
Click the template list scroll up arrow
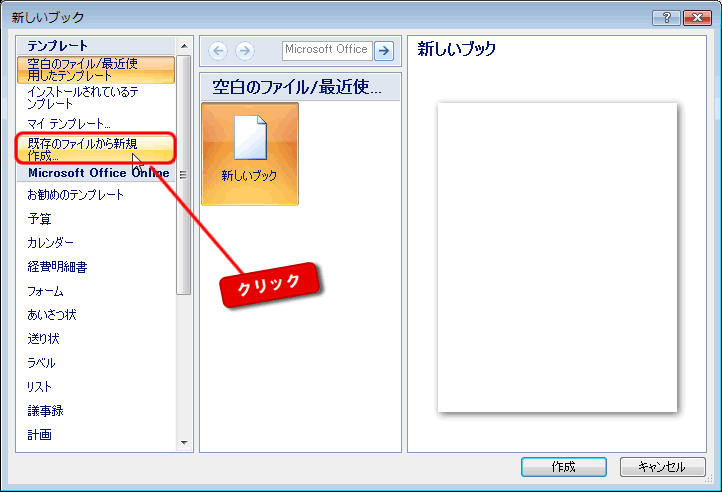(184, 46)
